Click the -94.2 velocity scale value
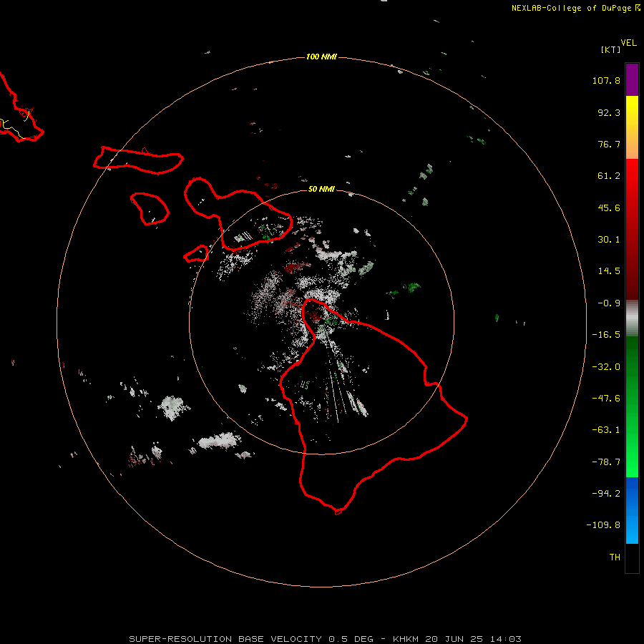Screen dimensions: 644x644 (x=606, y=494)
